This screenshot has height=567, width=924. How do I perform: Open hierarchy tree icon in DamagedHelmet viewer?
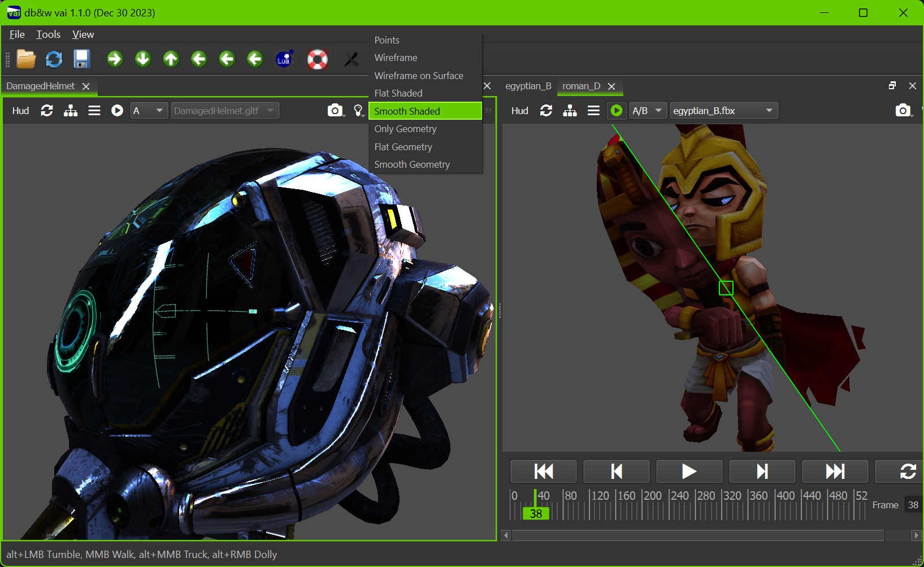click(x=71, y=111)
